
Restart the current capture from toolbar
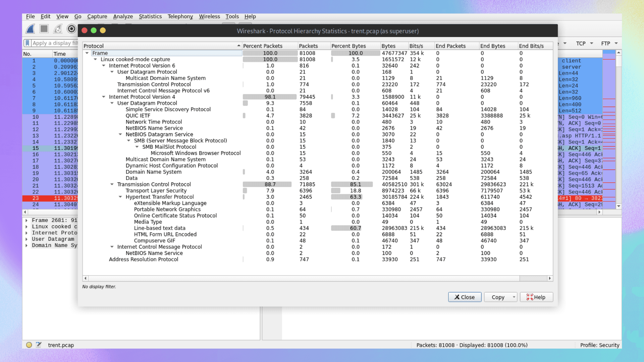58,29
